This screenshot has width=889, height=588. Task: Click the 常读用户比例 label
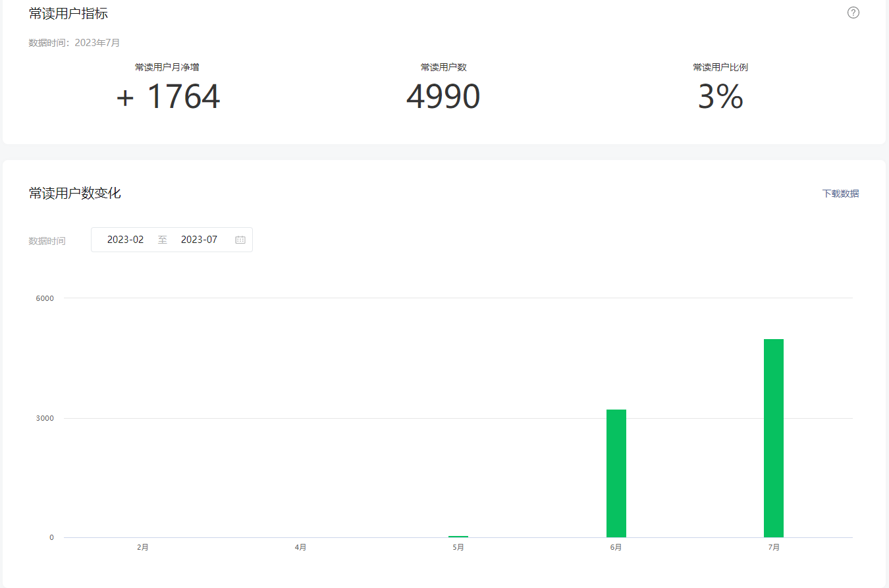pyautogui.click(x=720, y=67)
